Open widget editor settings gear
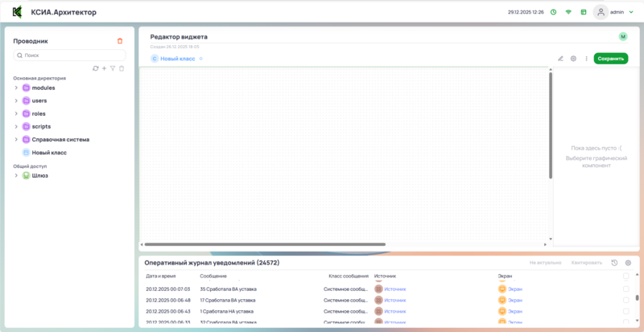This screenshot has width=644, height=332. pos(573,59)
